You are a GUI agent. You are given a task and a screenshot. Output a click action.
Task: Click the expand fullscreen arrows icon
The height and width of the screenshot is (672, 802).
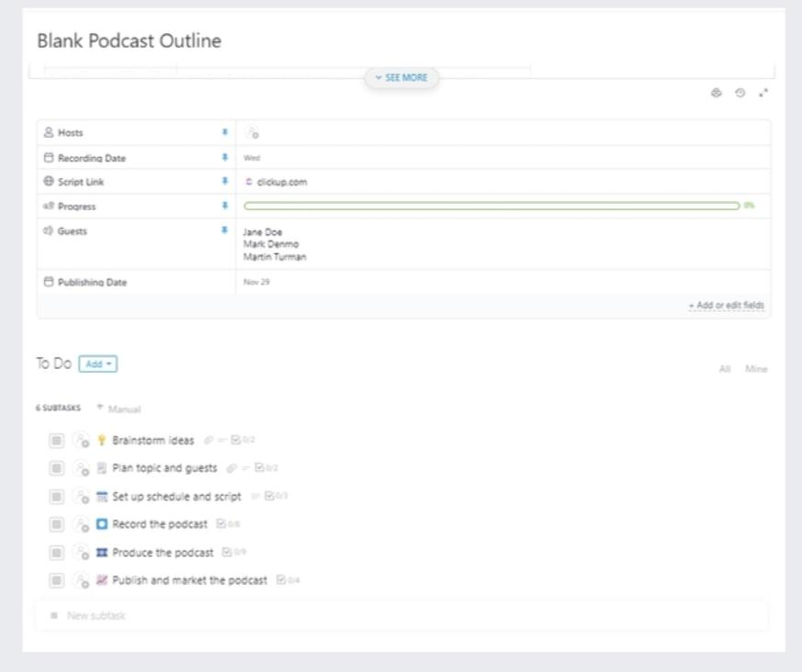click(763, 93)
